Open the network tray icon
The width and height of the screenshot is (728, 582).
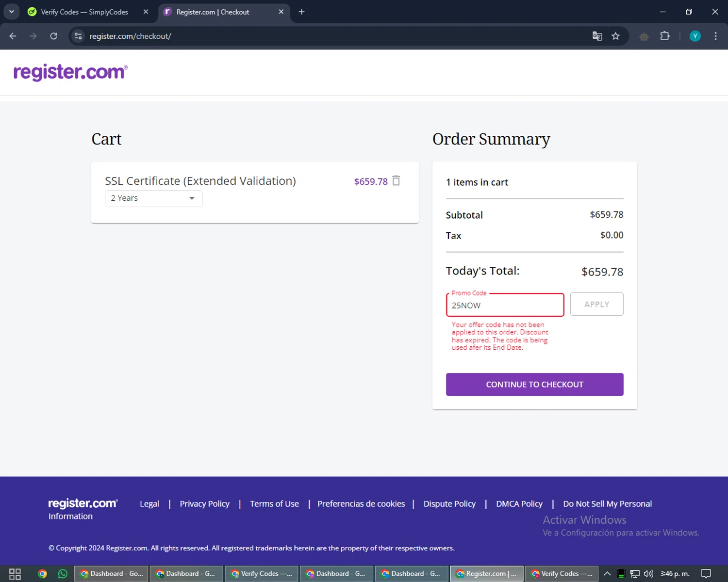(635, 574)
